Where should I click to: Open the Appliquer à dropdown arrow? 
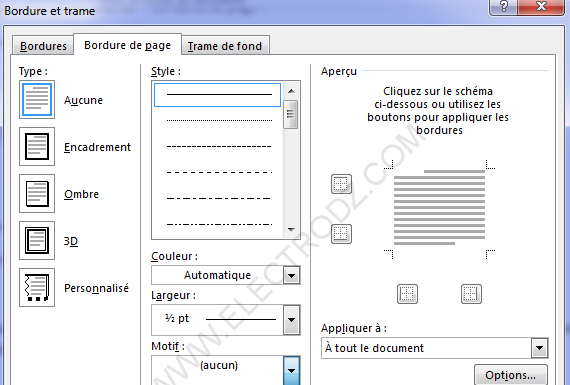[x=539, y=348]
